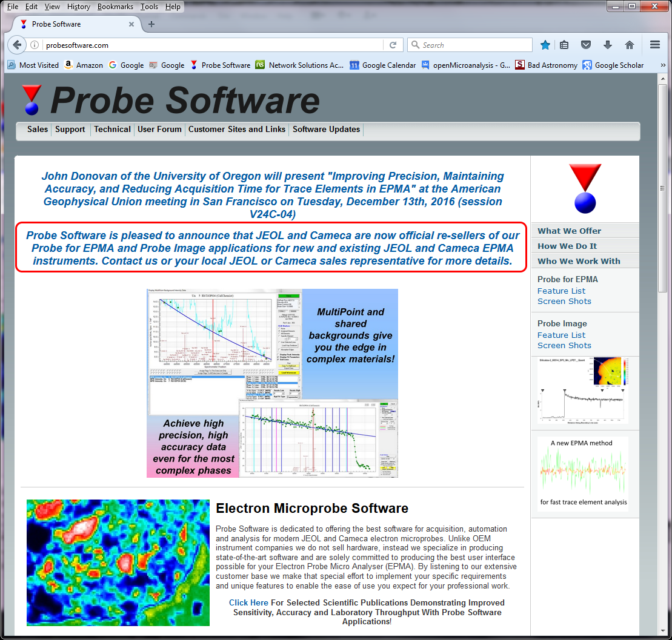Follow the Click Here publications link
Image resolution: width=672 pixels, height=640 pixels.
pos(248,602)
